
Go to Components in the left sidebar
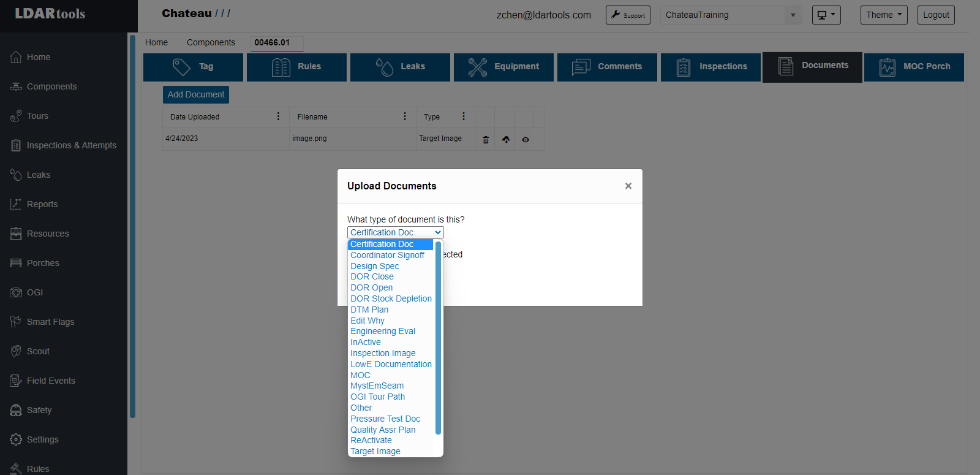(43, 86)
